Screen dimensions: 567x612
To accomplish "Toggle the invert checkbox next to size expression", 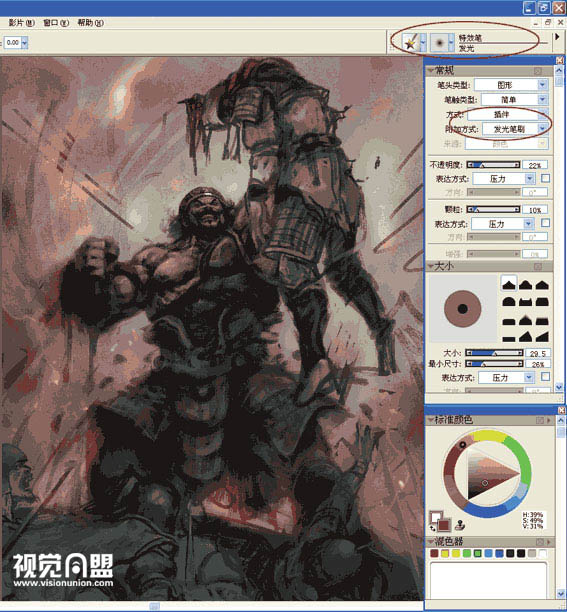I will click(546, 377).
